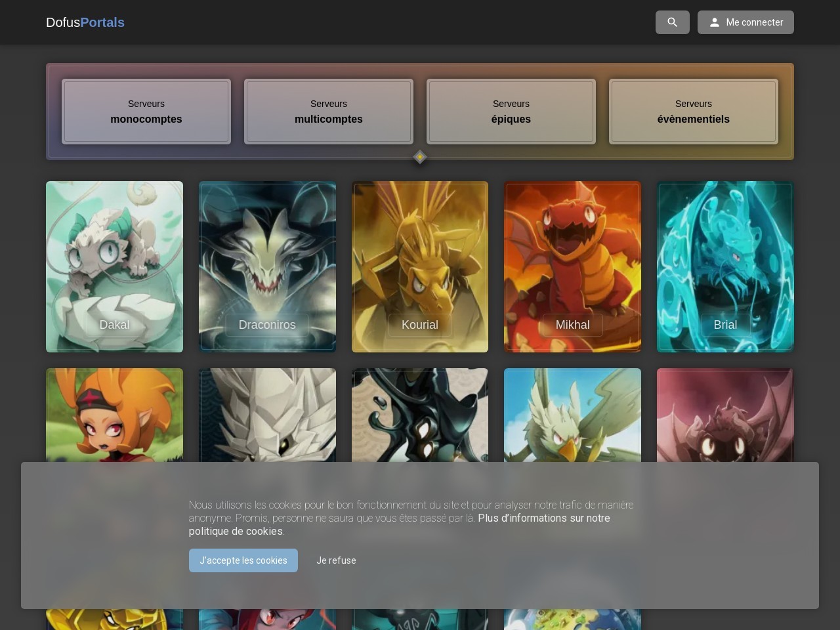Image resolution: width=840 pixels, height=630 pixels.
Task: Click the Me connecter login button
Action: [x=745, y=22]
